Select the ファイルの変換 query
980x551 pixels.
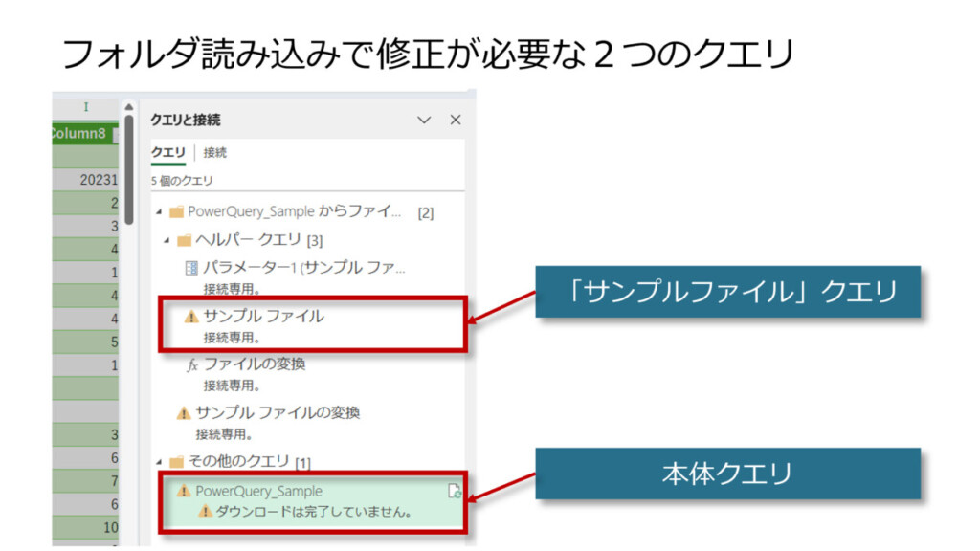click(255, 364)
